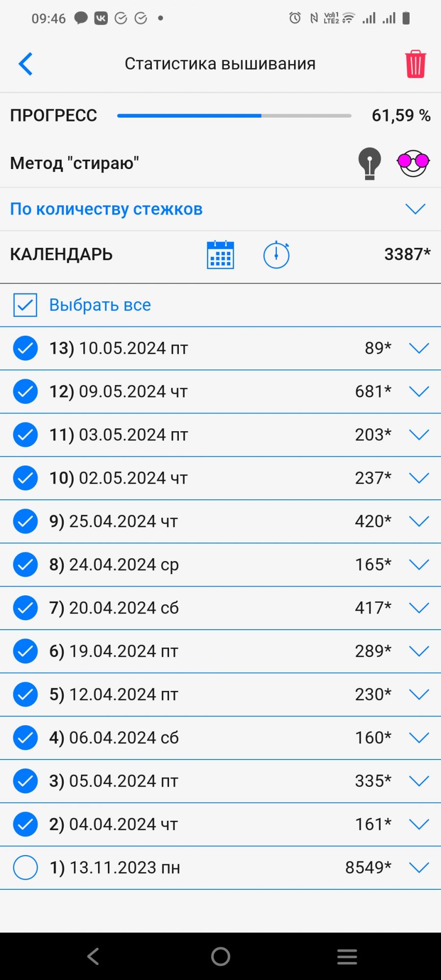441x980 pixels.
Task: Expand the 25.04.2024 entry details
Action: click(419, 521)
